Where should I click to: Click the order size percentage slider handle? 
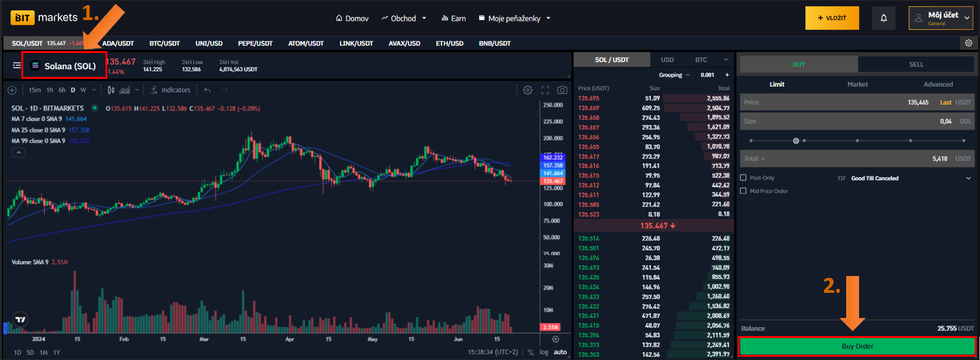[796, 140]
